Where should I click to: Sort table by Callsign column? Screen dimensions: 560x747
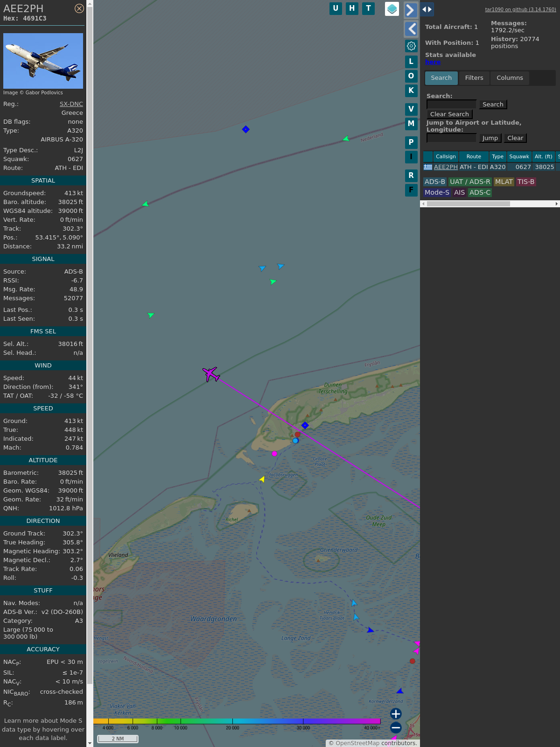pyautogui.click(x=446, y=157)
